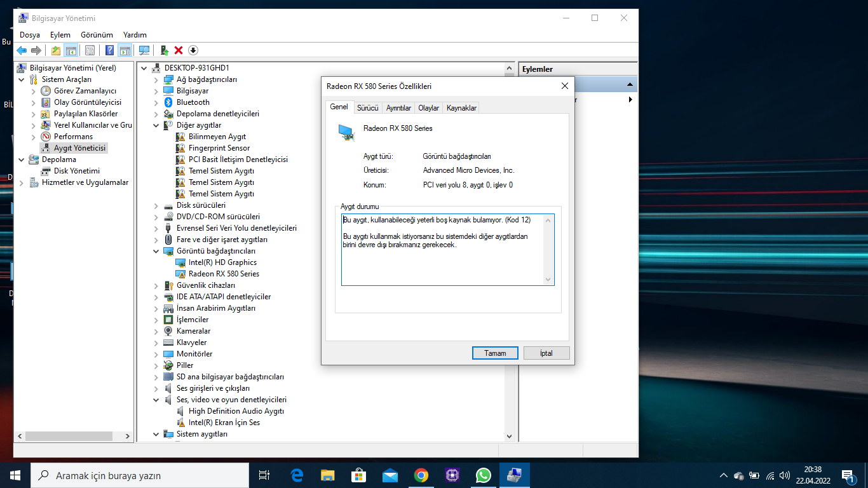The image size is (868, 488).
Task: Open WhatsApp from taskbar
Action: 483,475
